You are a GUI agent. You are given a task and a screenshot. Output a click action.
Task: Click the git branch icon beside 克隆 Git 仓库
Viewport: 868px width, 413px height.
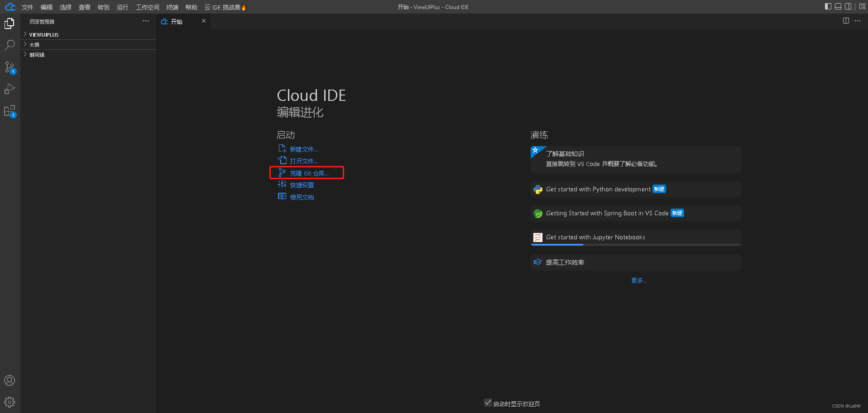tap(282, 173)
